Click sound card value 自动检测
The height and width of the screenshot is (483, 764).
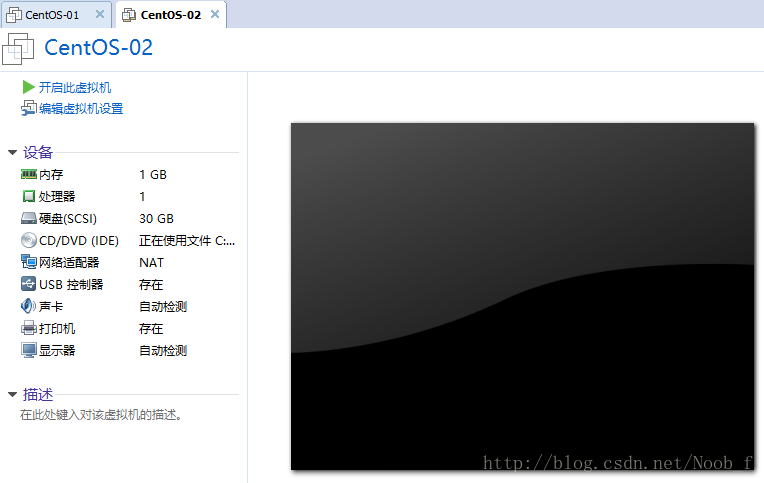(163, 307)
